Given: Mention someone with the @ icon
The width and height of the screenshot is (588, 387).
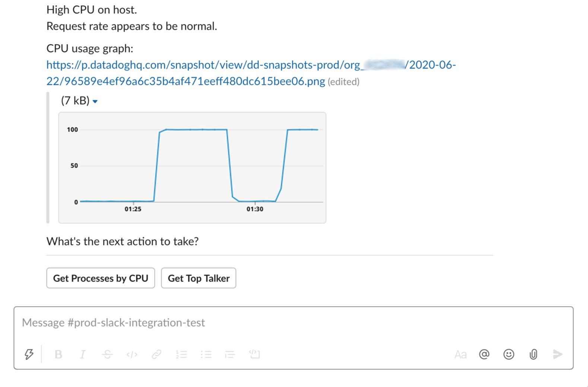Looking at the screenshot, I should tap(484, 354).
